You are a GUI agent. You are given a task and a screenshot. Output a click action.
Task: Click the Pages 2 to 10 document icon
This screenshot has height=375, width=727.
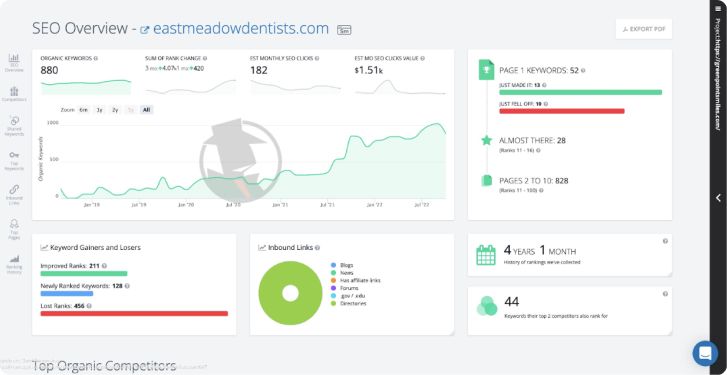(x=486, y=180)
